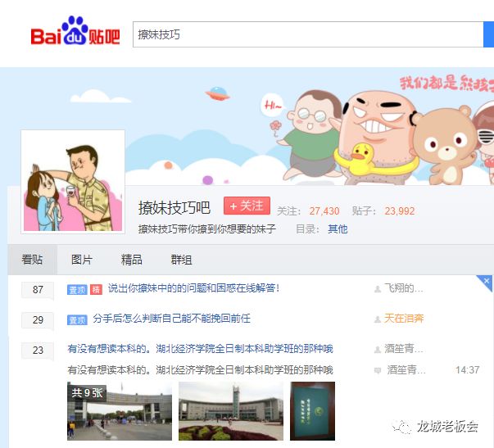Switch to the 看贴 tab
The width and height of the screenshot is (494, 448).
(33, 260)
